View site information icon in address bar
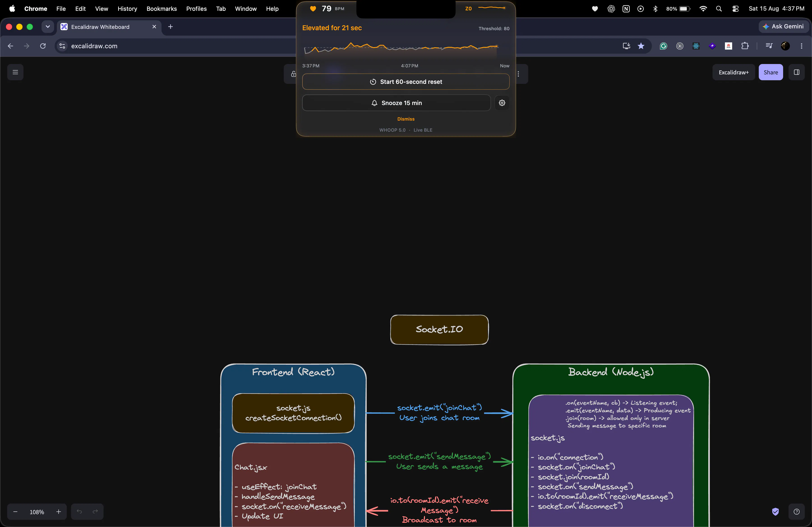This screenshot has height=527, width=812. pos(62,46)
